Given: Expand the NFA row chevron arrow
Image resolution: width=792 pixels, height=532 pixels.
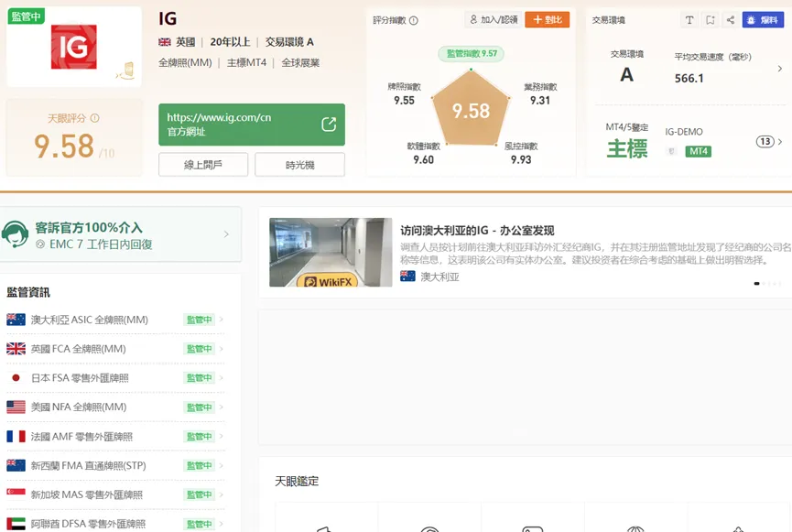Looking at the screenshot, I should click(x=222, y=407).
